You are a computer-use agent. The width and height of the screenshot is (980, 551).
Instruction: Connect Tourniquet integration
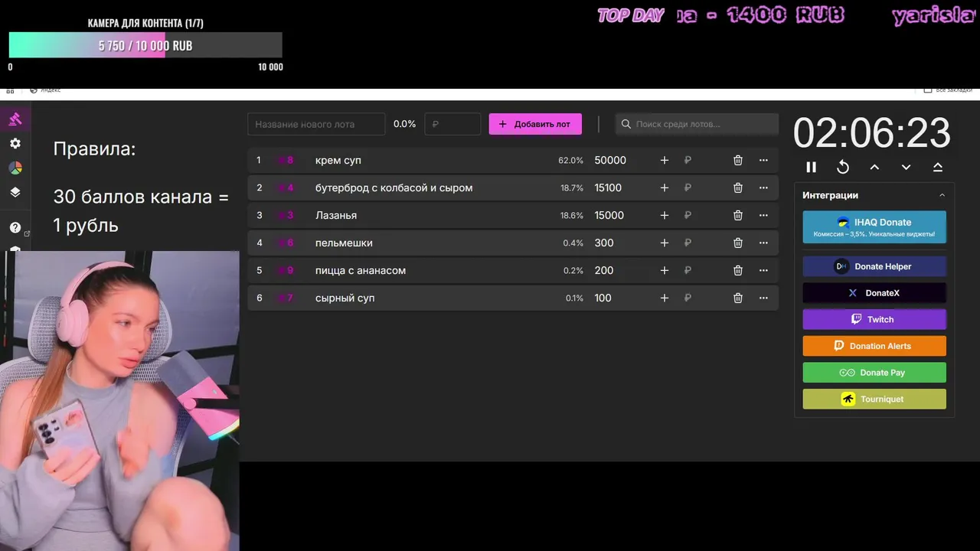point(874,399)
